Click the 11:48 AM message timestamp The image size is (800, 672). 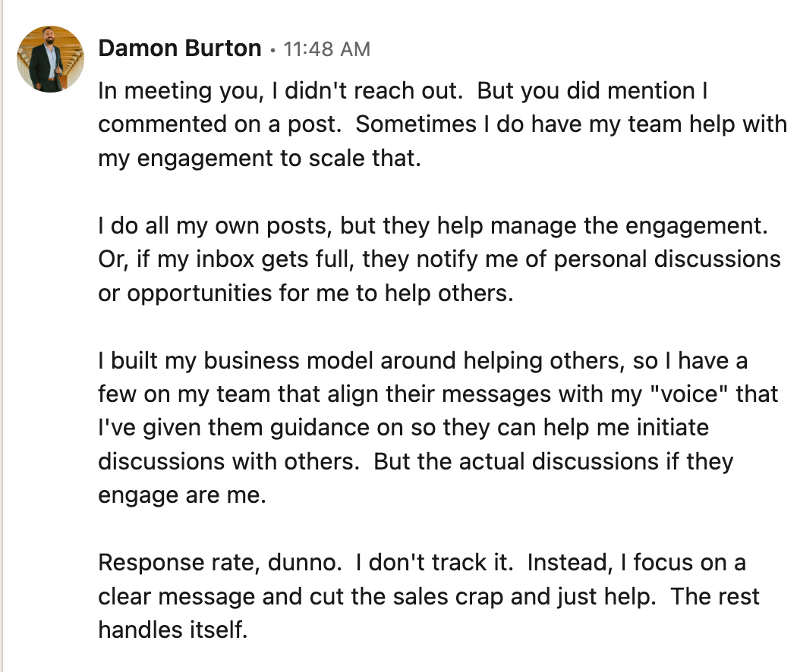point(326,49)
